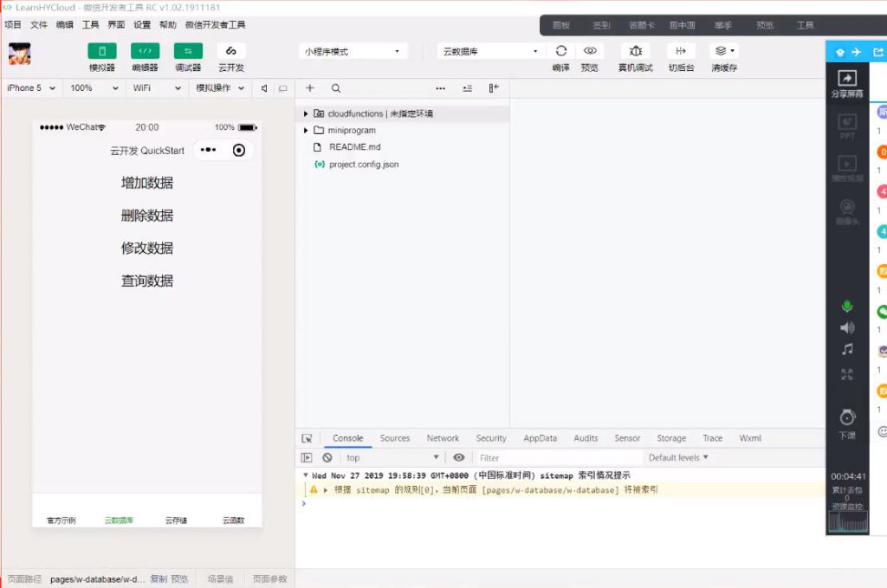The image size is (887, 588).
Task: Click the element inspector icon in devtools
Action: (307, 438)
